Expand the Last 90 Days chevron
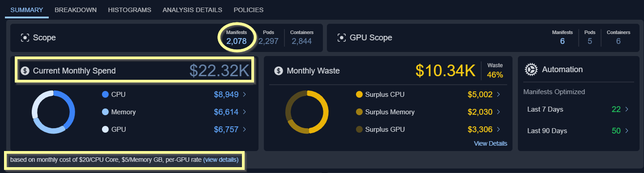 627,131
